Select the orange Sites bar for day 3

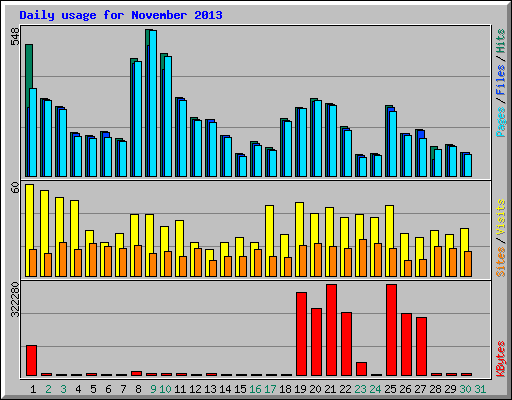point(63,259)
